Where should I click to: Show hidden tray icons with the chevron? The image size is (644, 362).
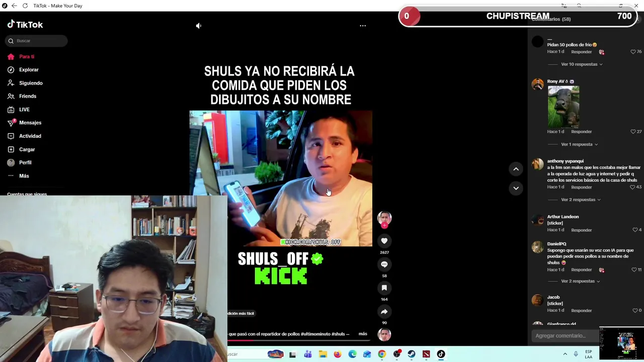coord(565,354)
